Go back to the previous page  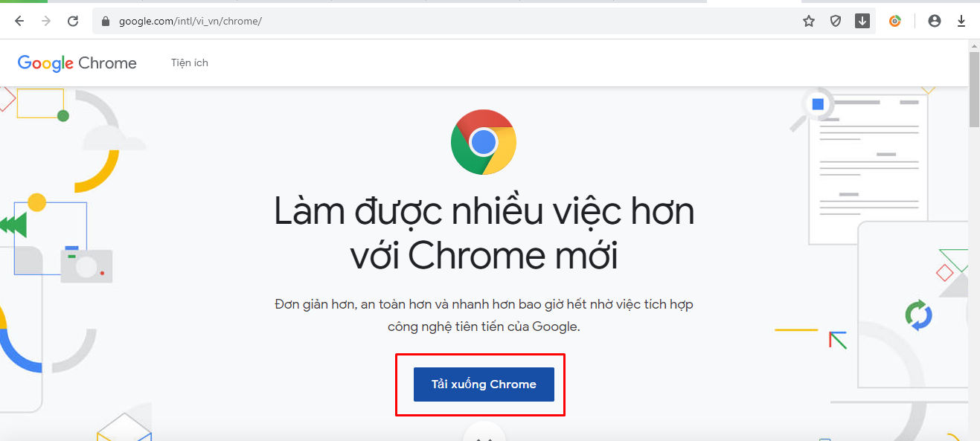click(19, 21)
